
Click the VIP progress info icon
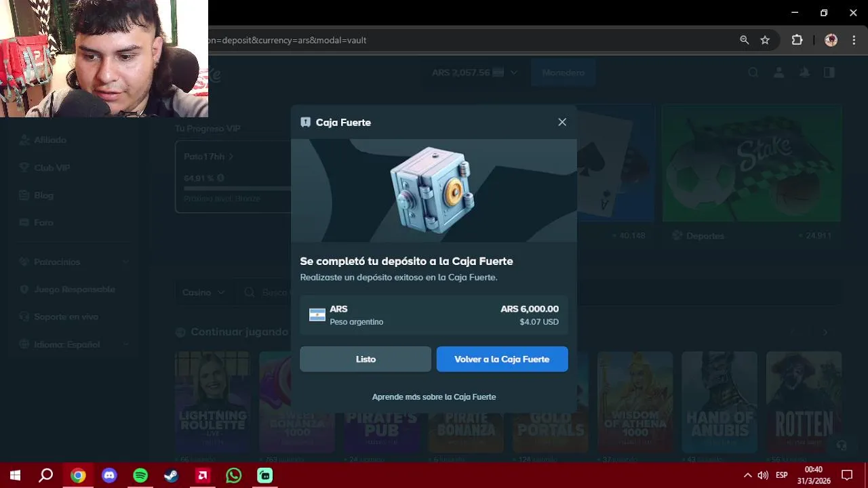pos(220,178)
